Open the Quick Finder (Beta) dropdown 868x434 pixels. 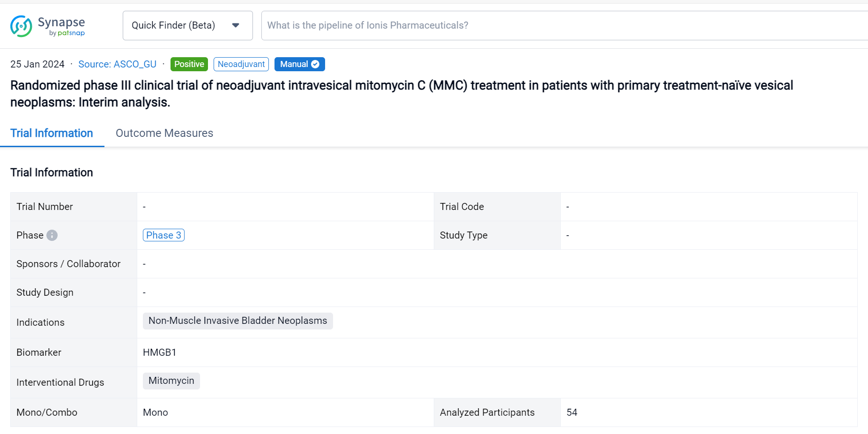173,25
